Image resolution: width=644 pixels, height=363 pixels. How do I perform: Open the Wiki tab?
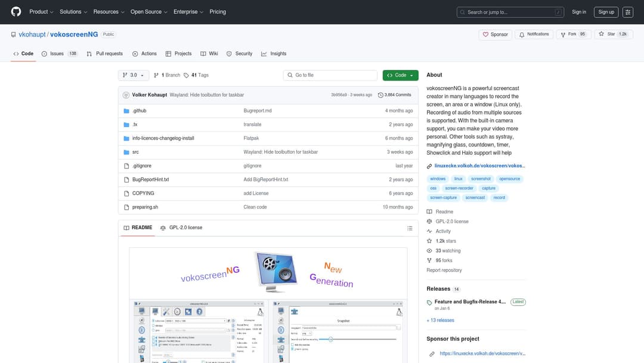209,54
